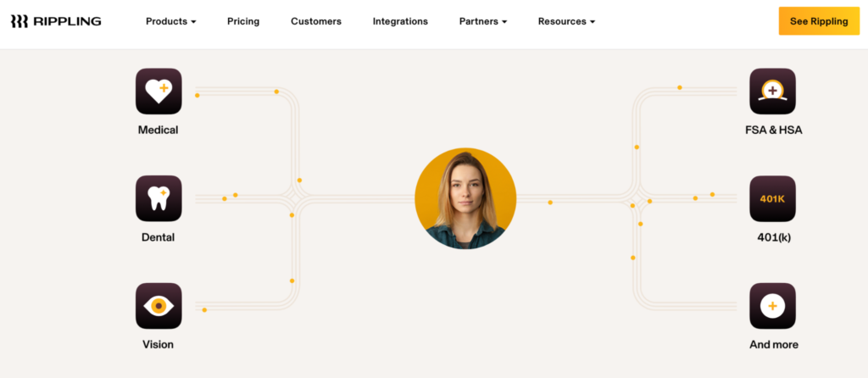Open the And more plus icon
The image size is (868, 378).
pos(773,306)
